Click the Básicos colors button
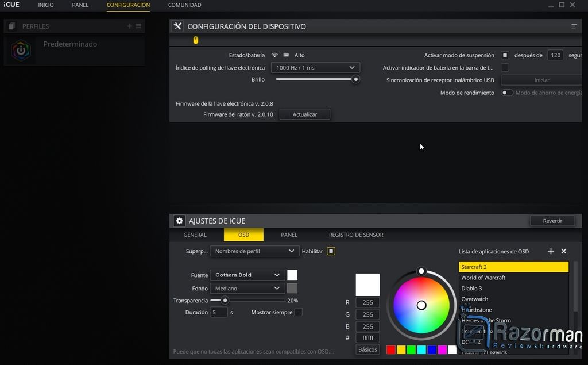This screenshot has height=365, width=588. pos(367,349)
